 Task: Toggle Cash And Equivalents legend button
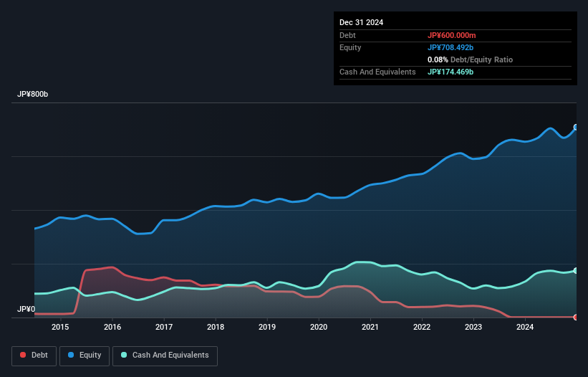[x=165, y=355]
